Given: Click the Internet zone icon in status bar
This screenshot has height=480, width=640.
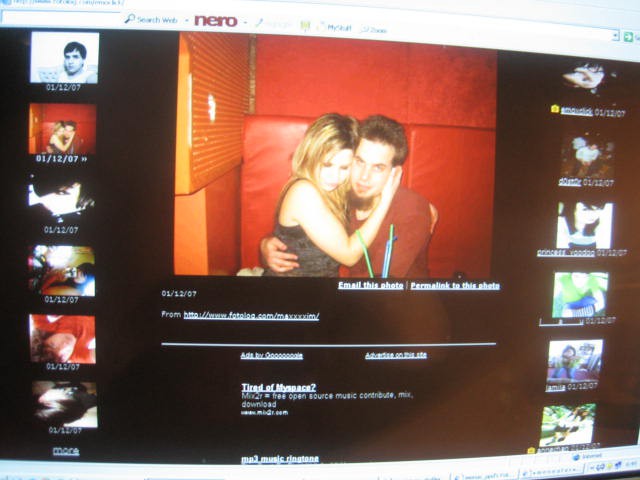Looking at the screenshot, I should 576,457.
